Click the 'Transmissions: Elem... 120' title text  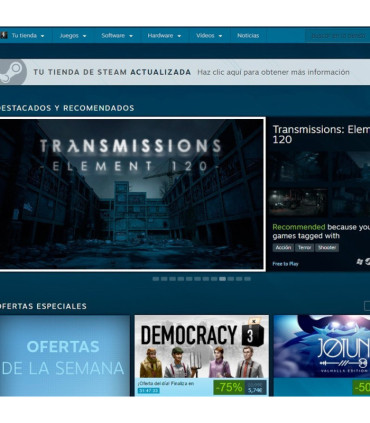tap(321, 134)
